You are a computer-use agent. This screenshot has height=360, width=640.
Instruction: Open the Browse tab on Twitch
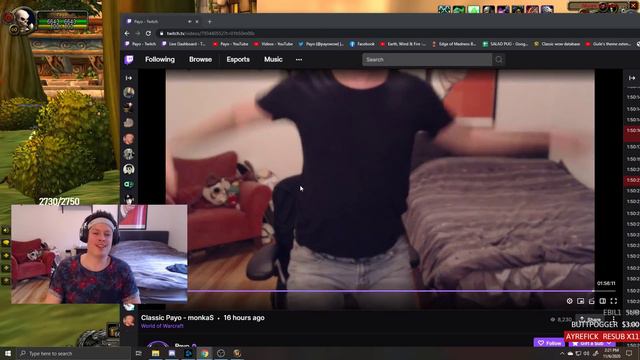pyautogui.click(x=200, y=60)
